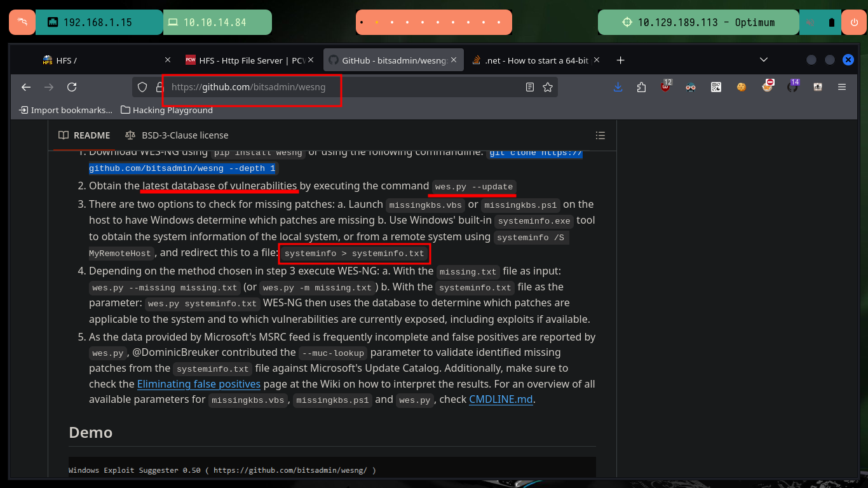Open the BSD-3-Clause license tab
Screen dimensions: 868x488
(x=177, y=135)
